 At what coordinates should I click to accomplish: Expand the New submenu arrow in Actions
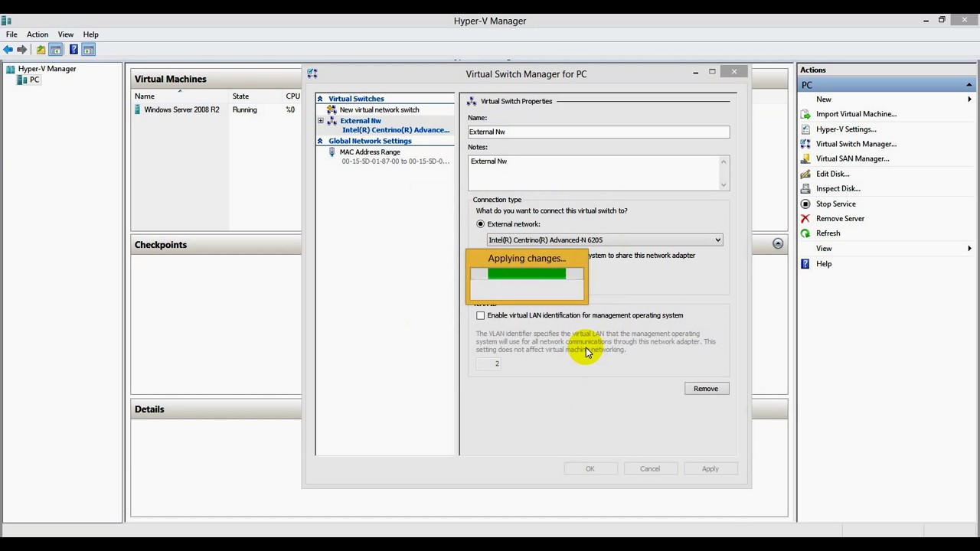point(969,99)
